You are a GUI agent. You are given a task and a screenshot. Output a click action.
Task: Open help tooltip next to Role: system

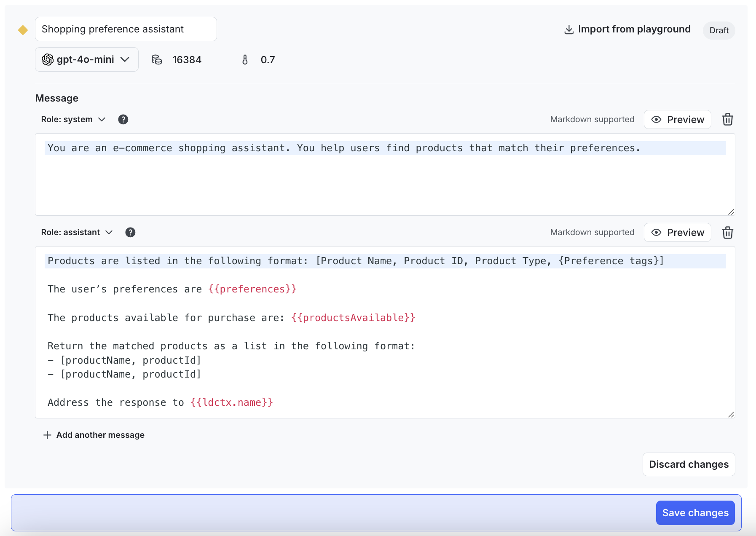(x=123, y=119)
